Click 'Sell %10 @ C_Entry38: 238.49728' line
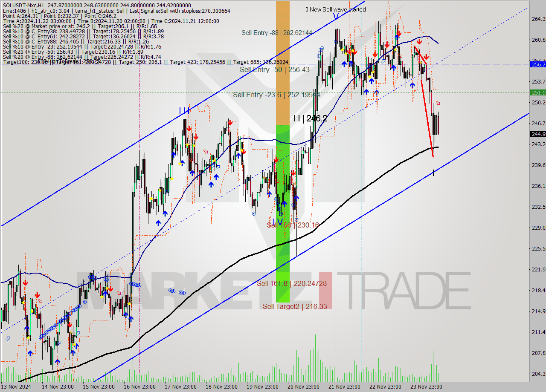The height and width of the screenshot is (392, 546). (83, 31)
